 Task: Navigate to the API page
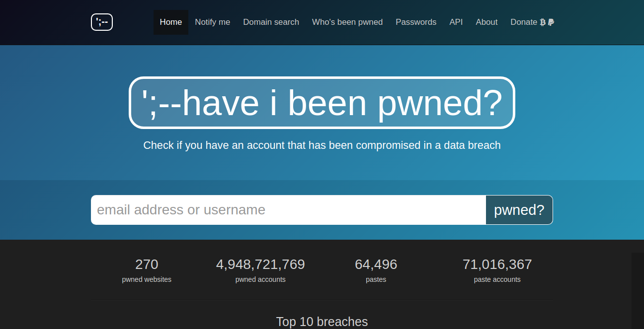[x=456, y=22]
